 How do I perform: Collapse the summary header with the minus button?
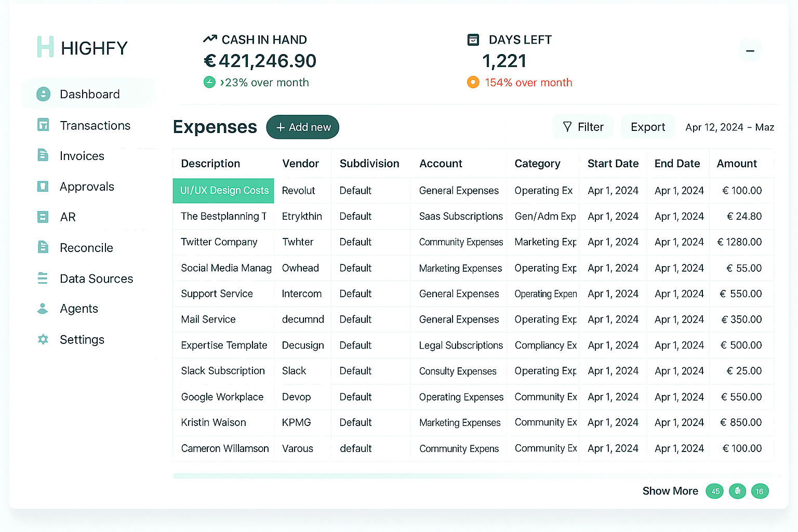(750, 50)
